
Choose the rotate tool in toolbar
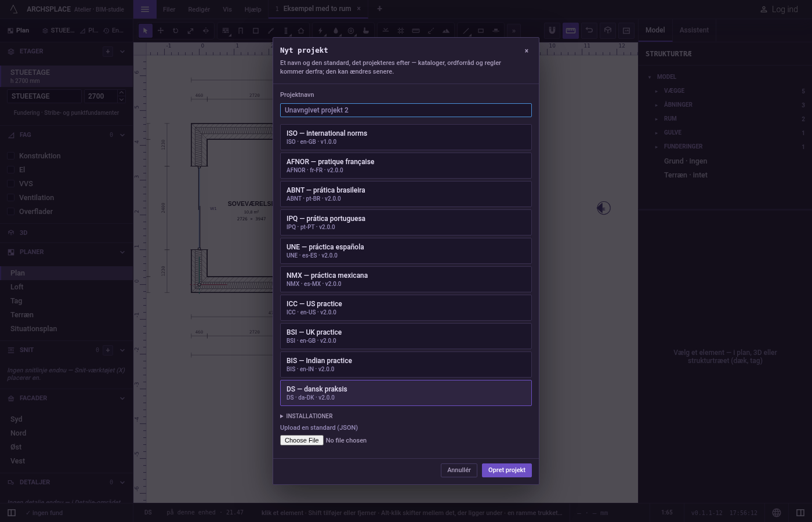(x=175, y=31)
